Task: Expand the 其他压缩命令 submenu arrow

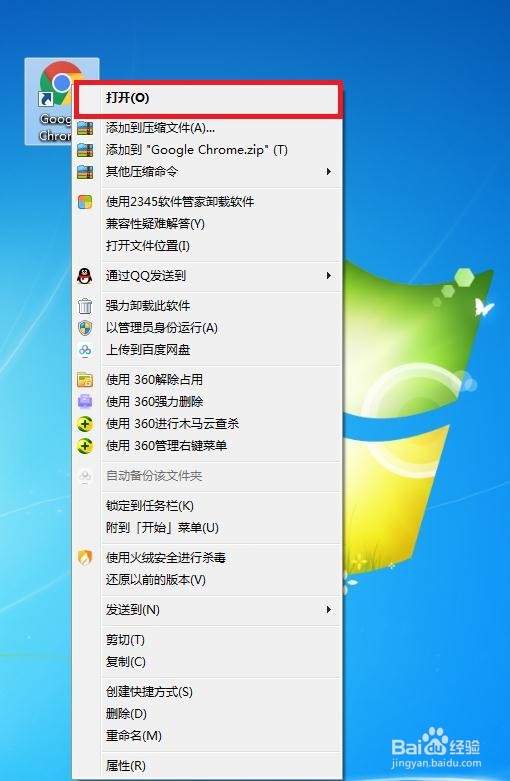Action: [x=328, y=172]
